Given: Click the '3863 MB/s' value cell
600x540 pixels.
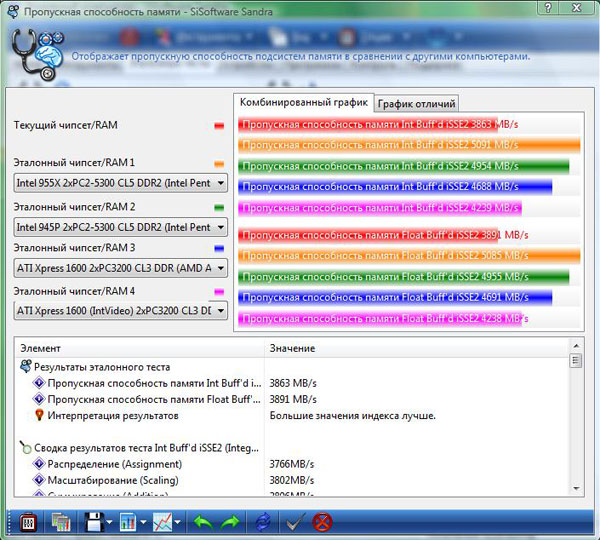Looking at the screenshot, I should [x=293, y=383].
